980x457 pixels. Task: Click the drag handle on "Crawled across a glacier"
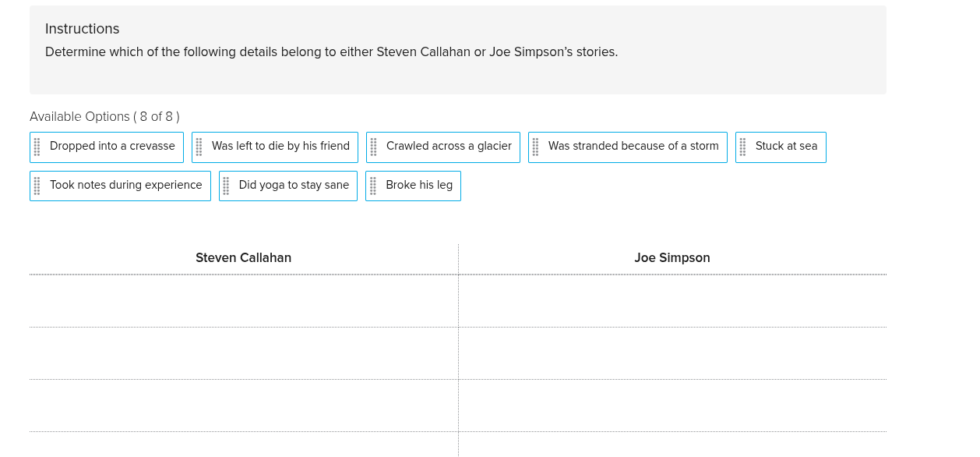[375, 147]
